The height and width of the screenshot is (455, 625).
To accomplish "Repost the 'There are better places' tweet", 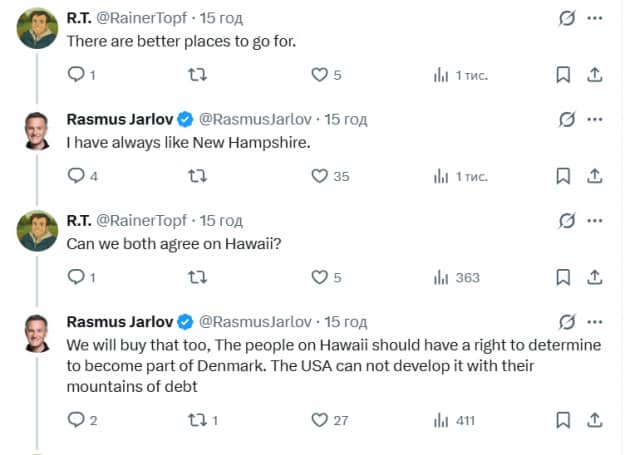I will 198,75.
